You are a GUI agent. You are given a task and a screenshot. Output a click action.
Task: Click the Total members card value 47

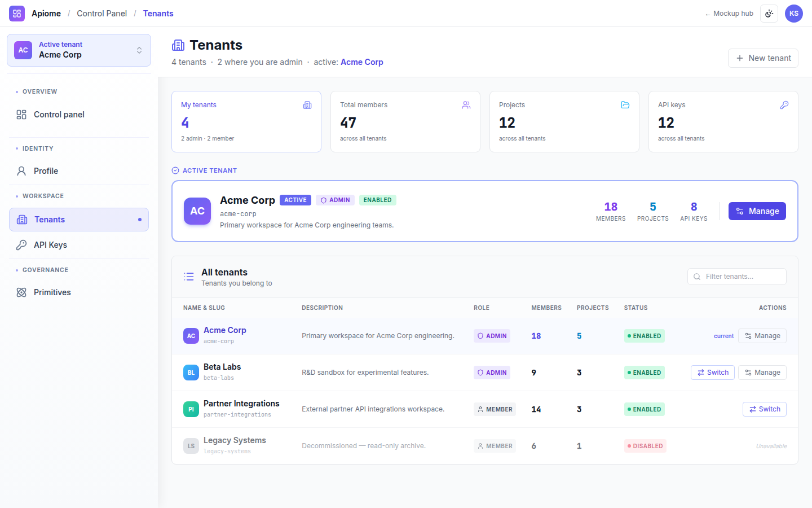point(348,122)
